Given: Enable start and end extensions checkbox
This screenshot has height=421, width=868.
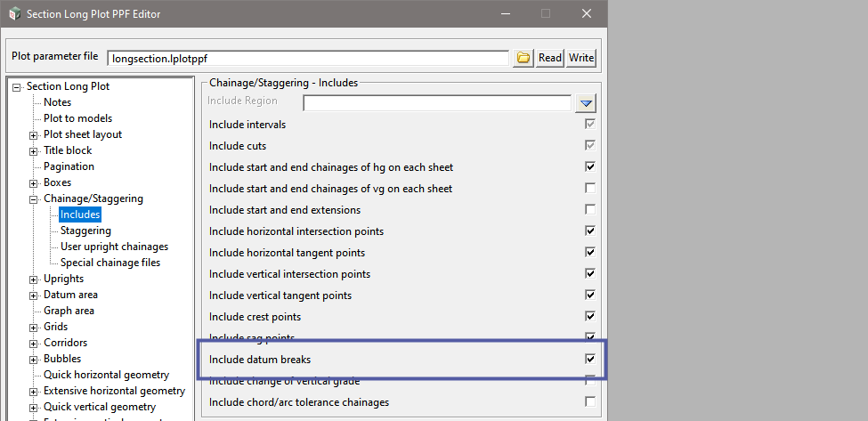Looking at the screenshot, I should pos(589,210).
